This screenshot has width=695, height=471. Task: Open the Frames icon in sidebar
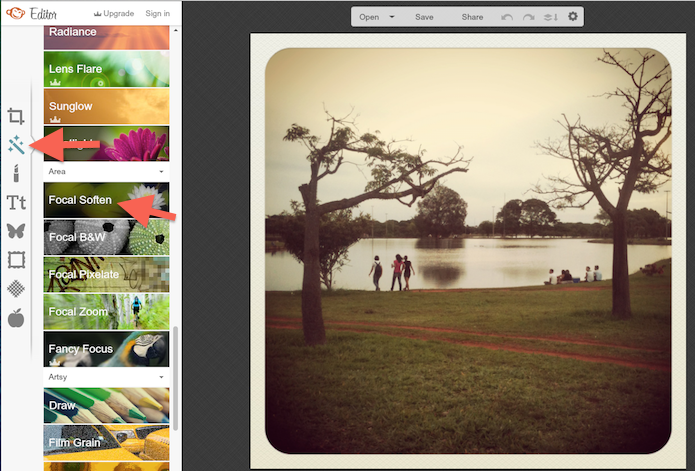16,260
